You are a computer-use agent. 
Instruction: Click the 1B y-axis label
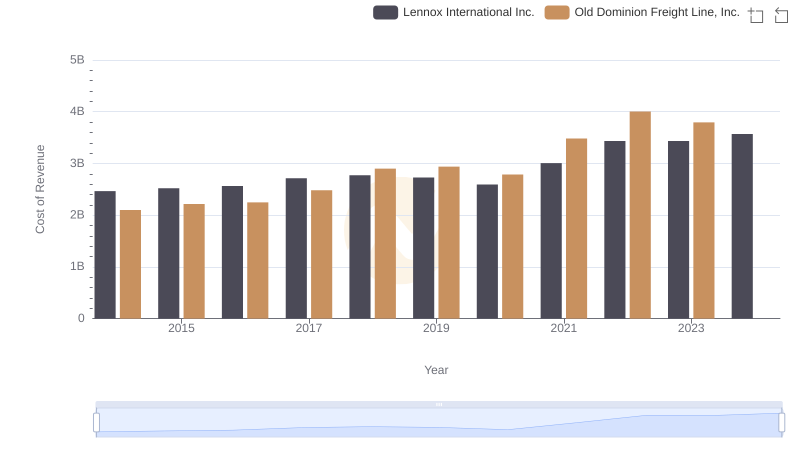77,266
